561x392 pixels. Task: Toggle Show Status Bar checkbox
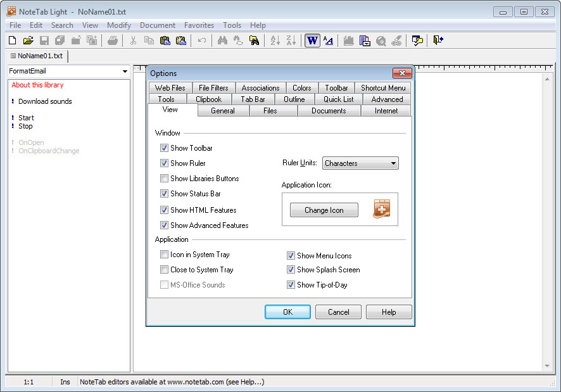click(x=164, y=194)
